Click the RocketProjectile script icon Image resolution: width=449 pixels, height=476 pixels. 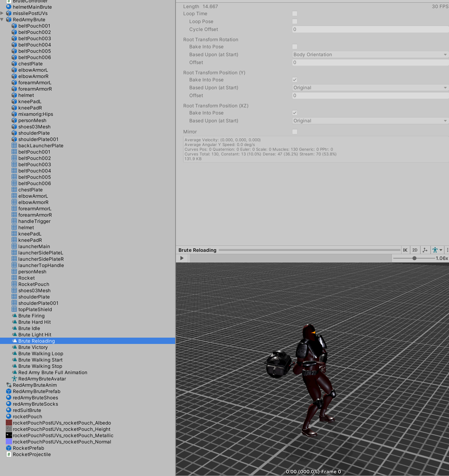(x=9, y=454)
